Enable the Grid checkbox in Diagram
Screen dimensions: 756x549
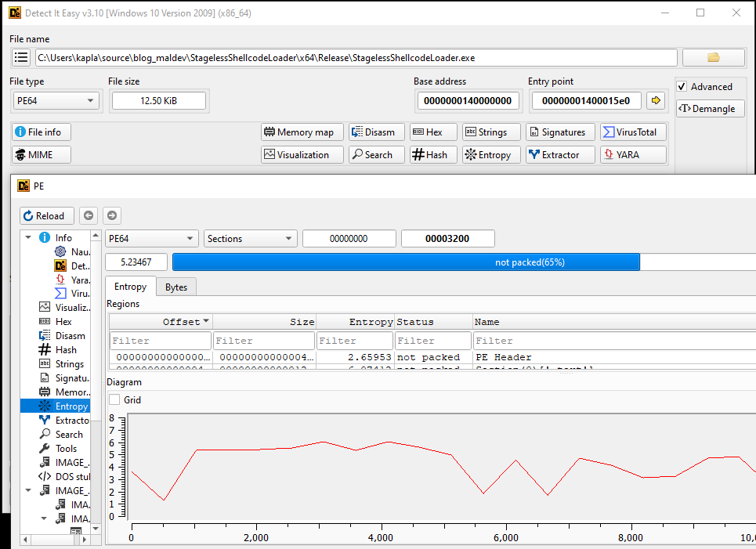click(114, 399)
